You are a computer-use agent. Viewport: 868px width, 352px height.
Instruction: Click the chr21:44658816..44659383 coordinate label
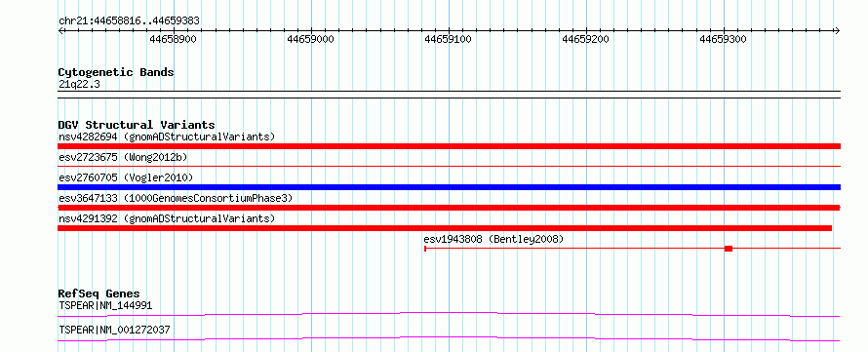click(129, 21)
